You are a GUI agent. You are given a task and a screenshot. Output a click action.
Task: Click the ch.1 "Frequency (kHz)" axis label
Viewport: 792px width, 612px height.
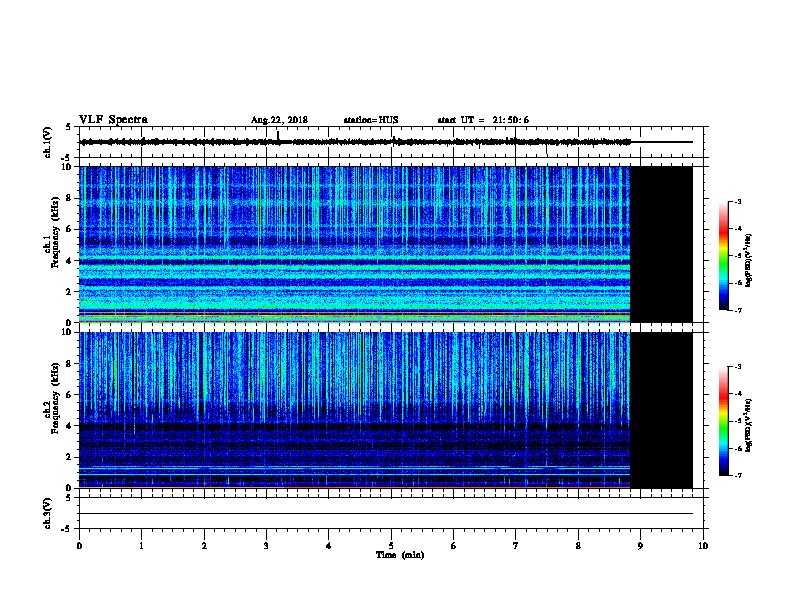[x=55, y=232]
